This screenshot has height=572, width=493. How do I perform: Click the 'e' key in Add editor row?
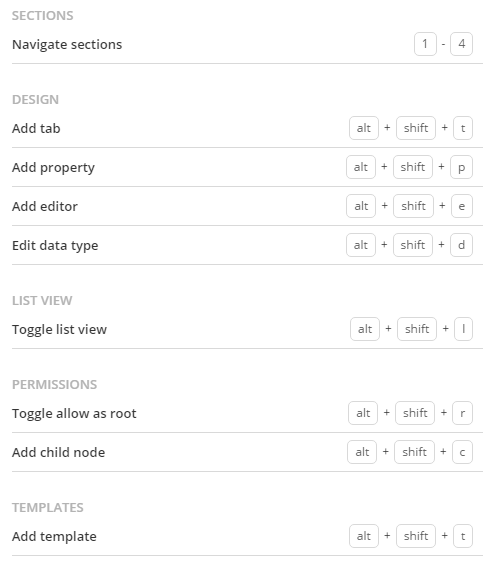[x=462, y=206]
